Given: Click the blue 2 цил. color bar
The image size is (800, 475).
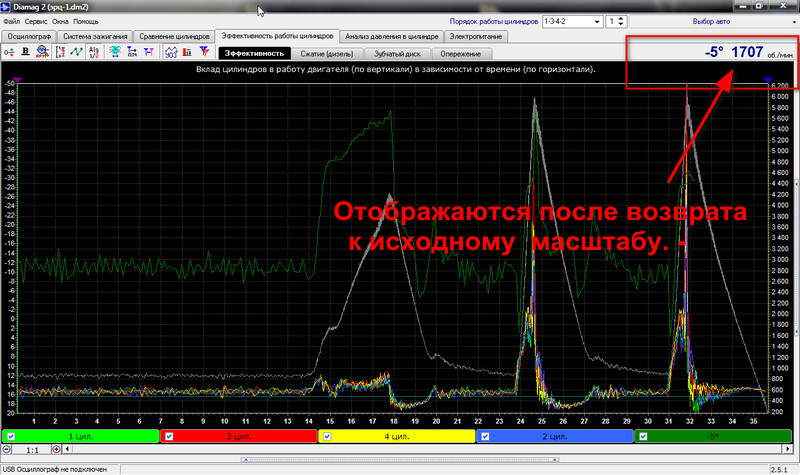Looking at the screenshot, I should [x=555, y=436].
